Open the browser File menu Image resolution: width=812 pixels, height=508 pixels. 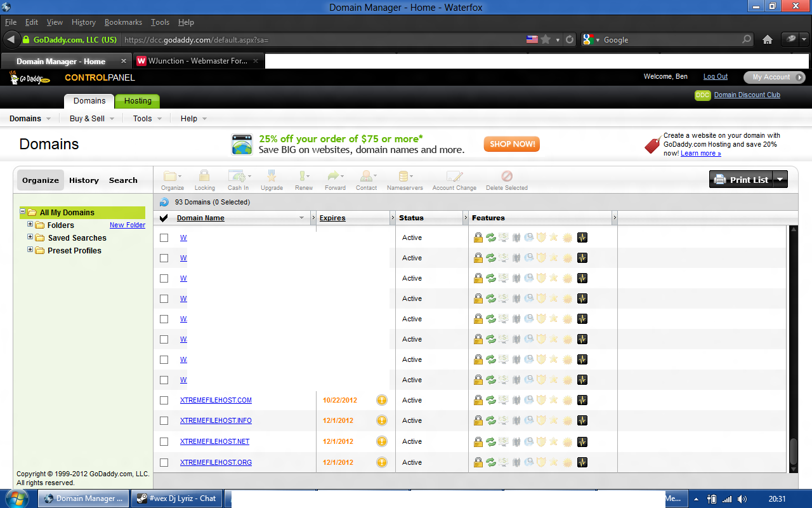(x=11, y=22)
